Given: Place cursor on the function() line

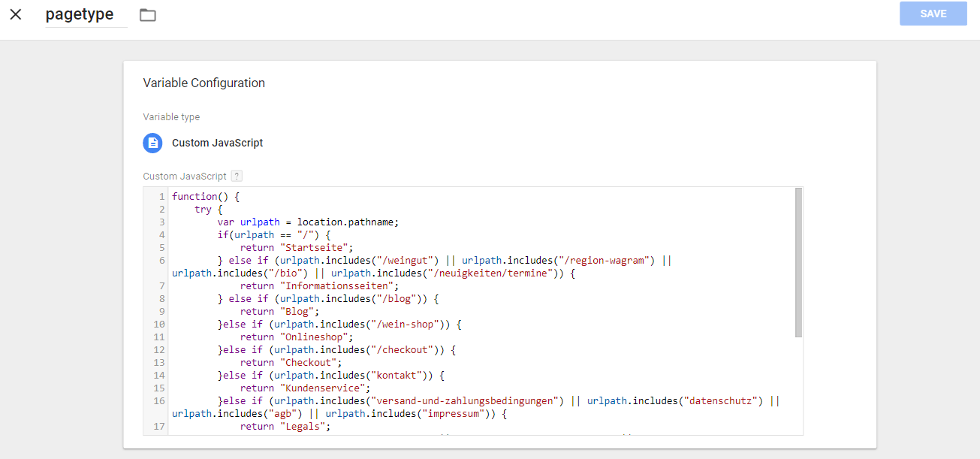Looking at the screenshot, I should [x=206, y=197].
